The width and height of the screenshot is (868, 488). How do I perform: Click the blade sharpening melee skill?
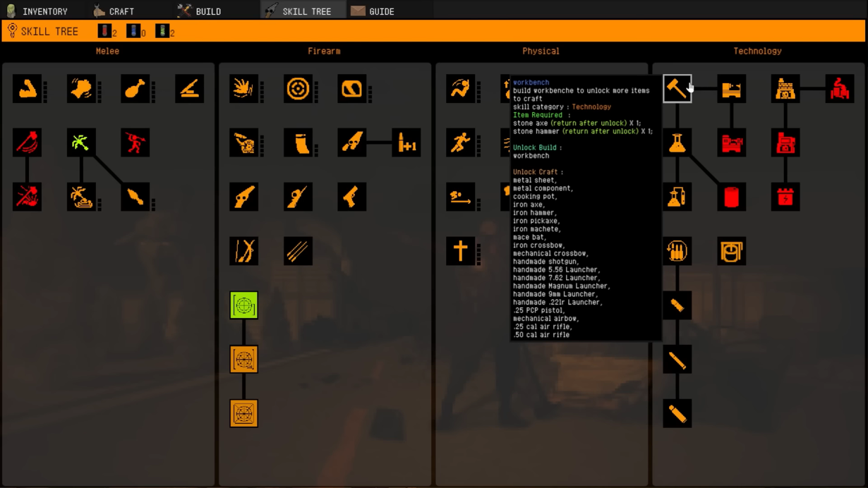pyautogui.click(x=189, y=89)
